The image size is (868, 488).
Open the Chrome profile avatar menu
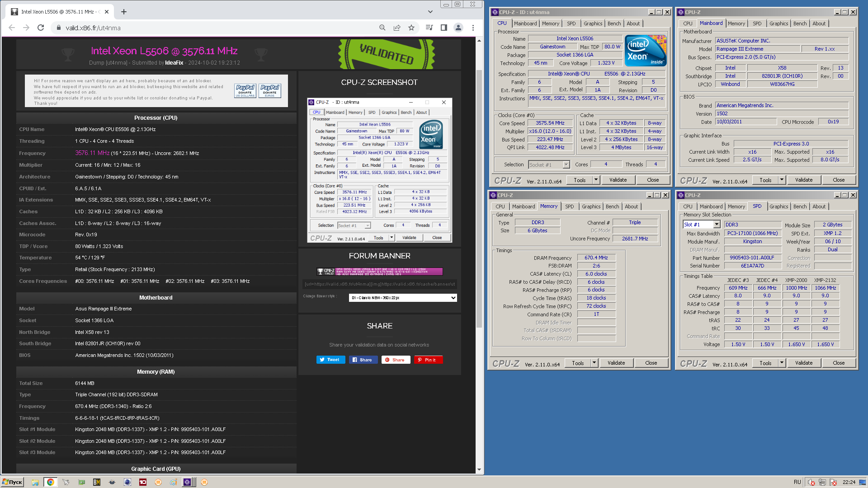coord(458,28)
